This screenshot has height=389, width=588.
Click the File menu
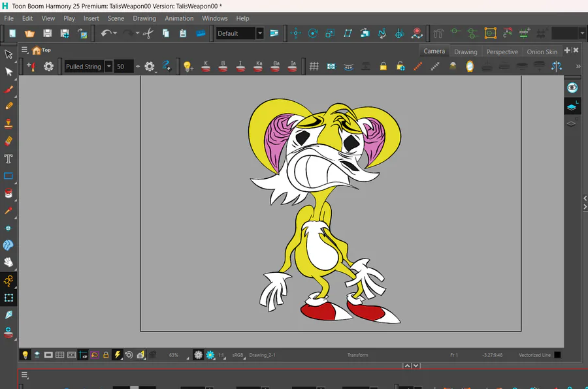pyautogui.click(x=8, y=18)
